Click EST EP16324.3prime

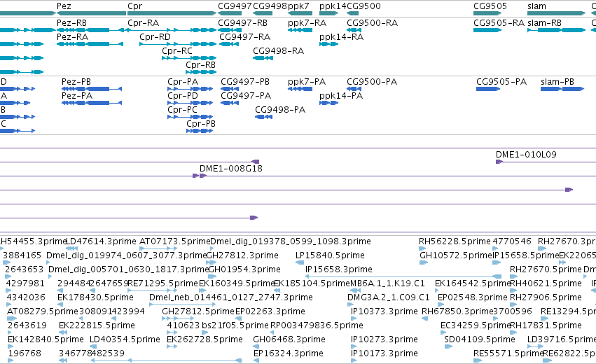click(x=289, y=353)
